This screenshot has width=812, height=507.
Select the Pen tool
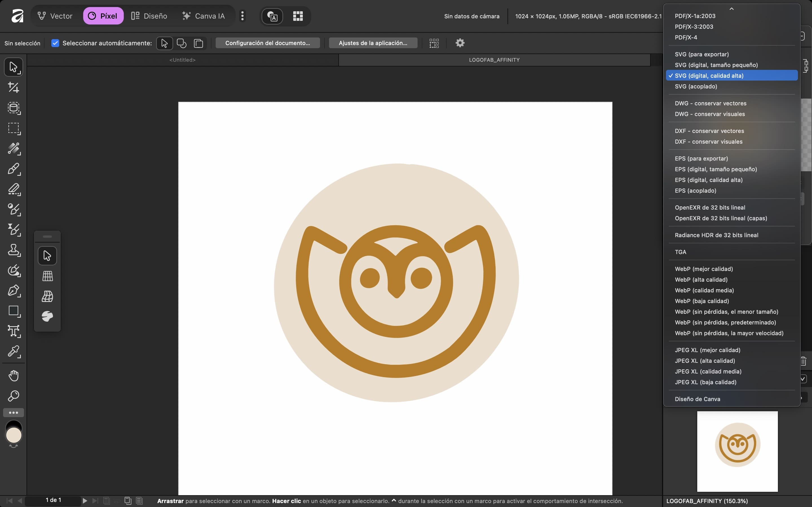[x=14, y=290]
